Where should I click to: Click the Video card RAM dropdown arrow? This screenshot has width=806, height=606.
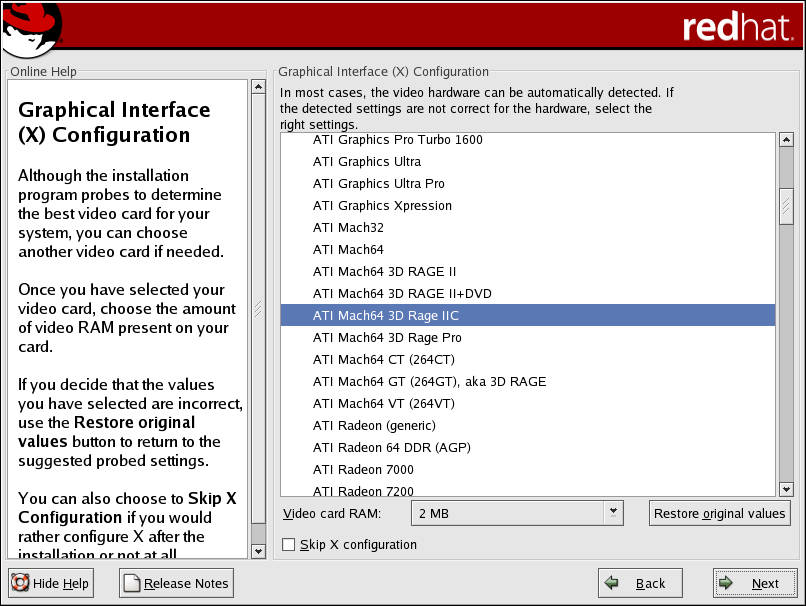pos(612,513)
